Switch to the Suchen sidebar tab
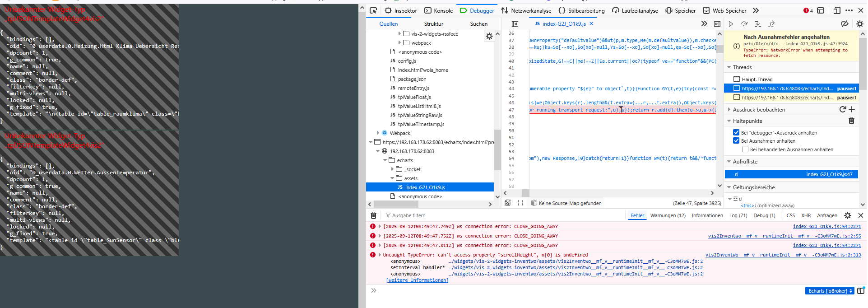This screenshot has width=868, height=308. point(478,24)
